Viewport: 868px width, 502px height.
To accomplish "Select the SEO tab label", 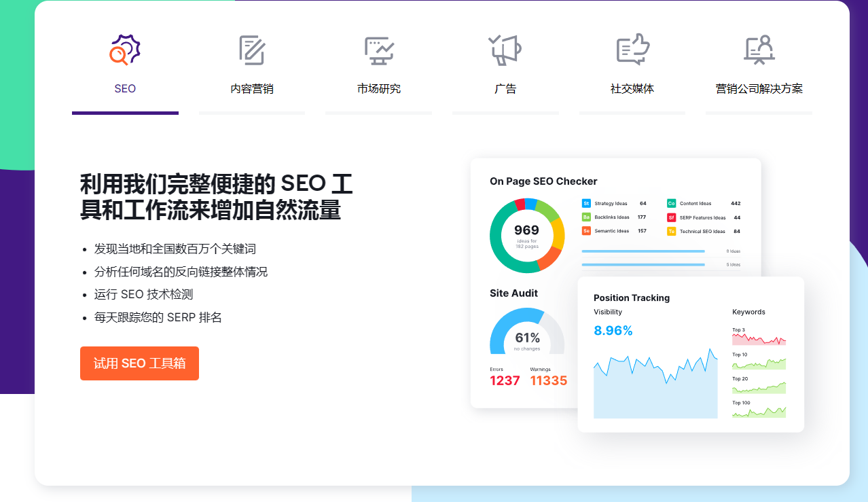I will [125, 89].
